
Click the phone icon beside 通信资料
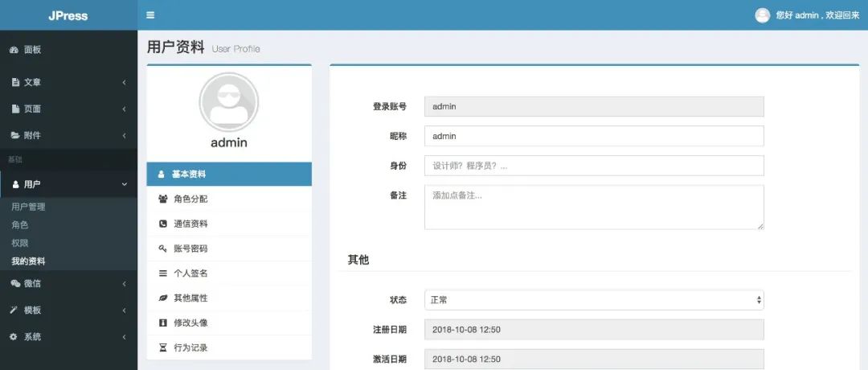[162, 224]
